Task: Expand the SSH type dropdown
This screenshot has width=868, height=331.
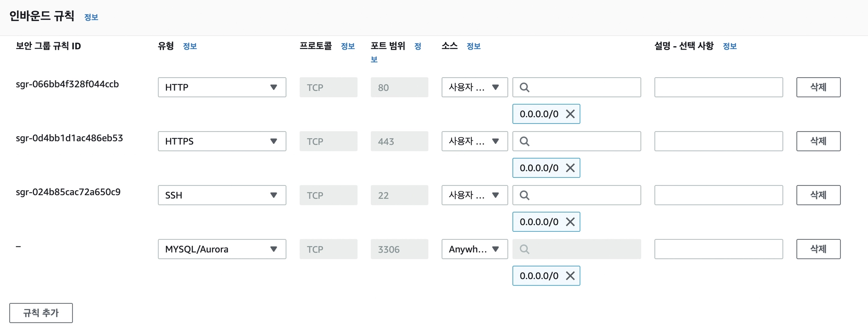Action: [222, 195]
